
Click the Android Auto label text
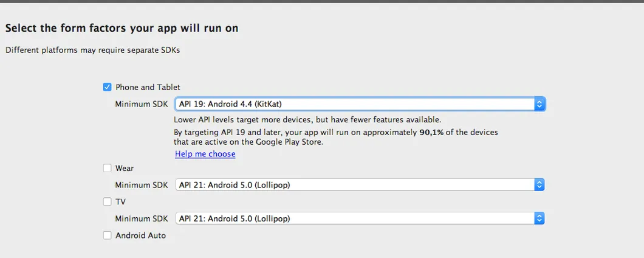pyautogui.click(x=140, y=235)
